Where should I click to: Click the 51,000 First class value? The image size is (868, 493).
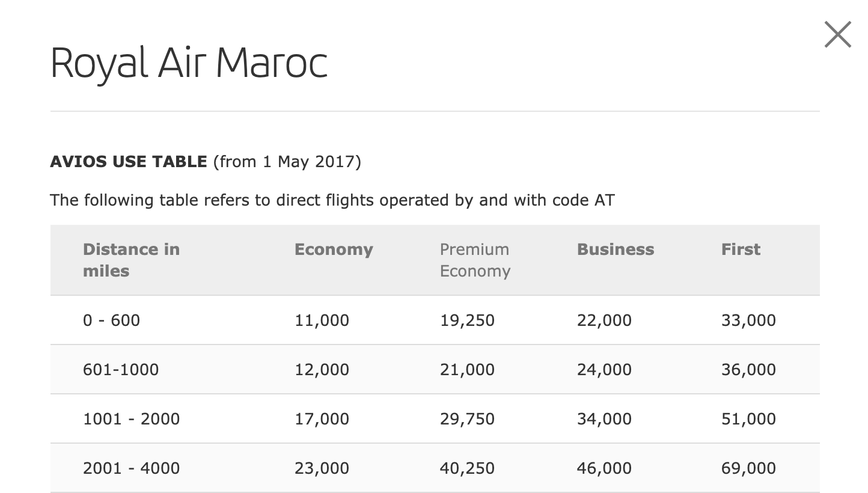coord(748,418)
